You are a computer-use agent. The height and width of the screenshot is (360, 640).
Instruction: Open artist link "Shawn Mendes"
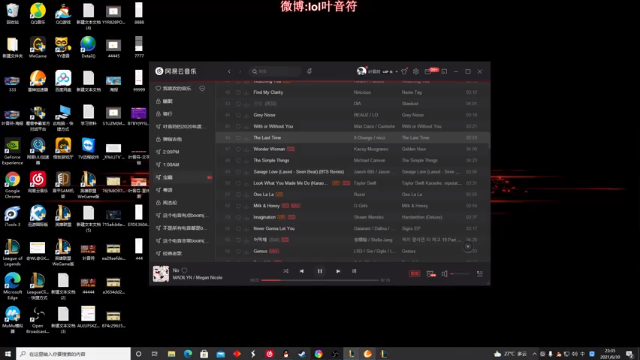tap(369, 217)
